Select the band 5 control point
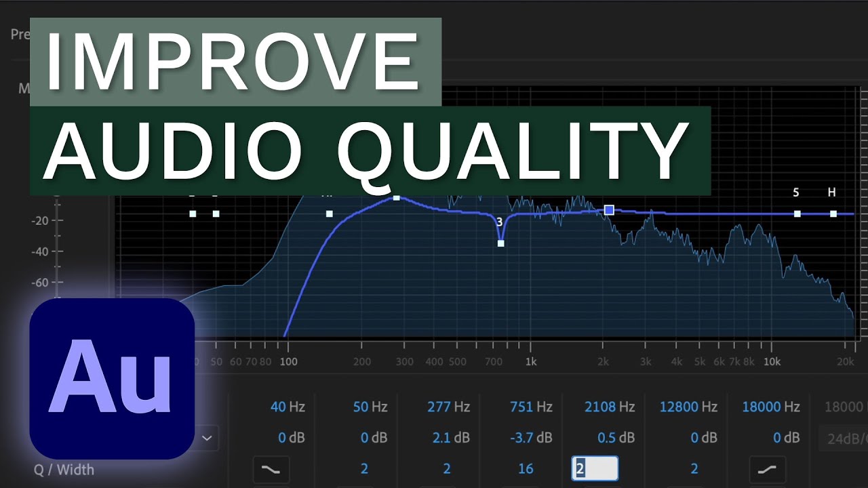This screenshot has height=488, width=868. 797,213
